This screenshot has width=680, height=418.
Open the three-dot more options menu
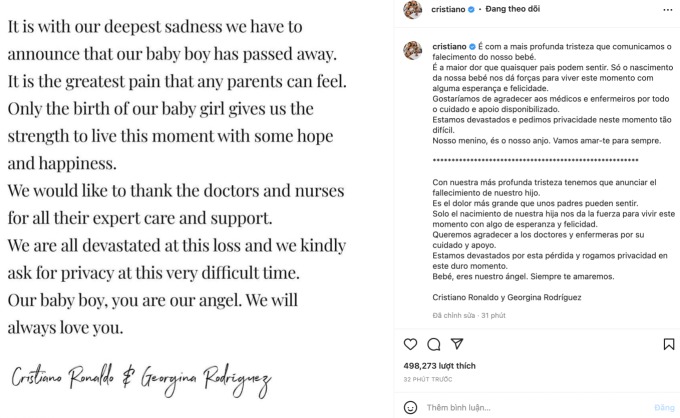point(668,10)
